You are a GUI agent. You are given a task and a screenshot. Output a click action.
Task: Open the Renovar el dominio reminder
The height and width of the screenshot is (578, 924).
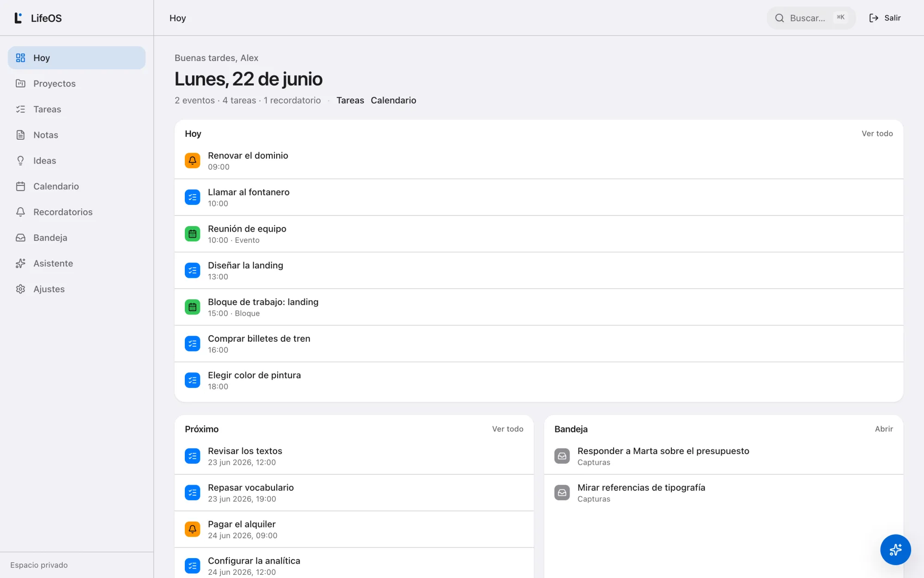[x=539, y=161]
